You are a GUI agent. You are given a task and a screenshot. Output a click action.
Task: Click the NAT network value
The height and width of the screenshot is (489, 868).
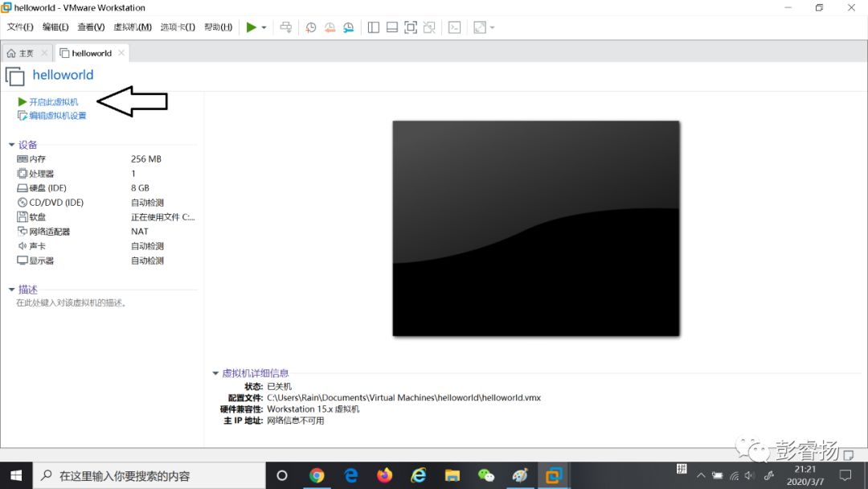[x=140, y=232]
